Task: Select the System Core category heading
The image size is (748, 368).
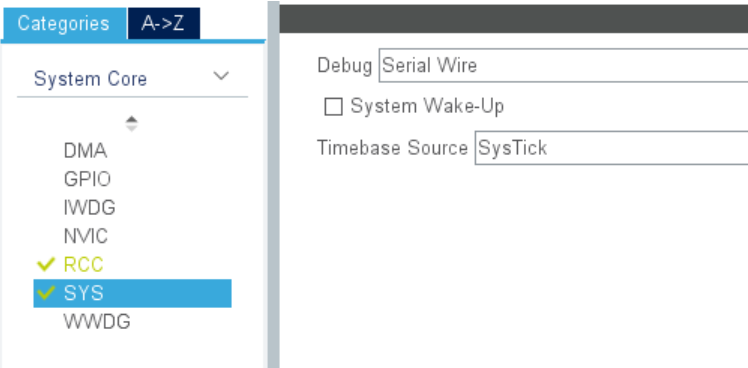Action: click(x=90, y=79)
